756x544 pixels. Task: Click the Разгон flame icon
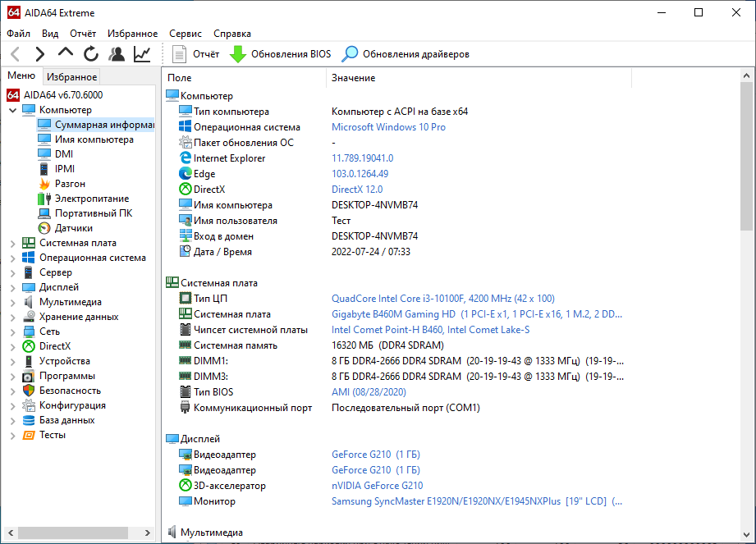tap(44, 184)
